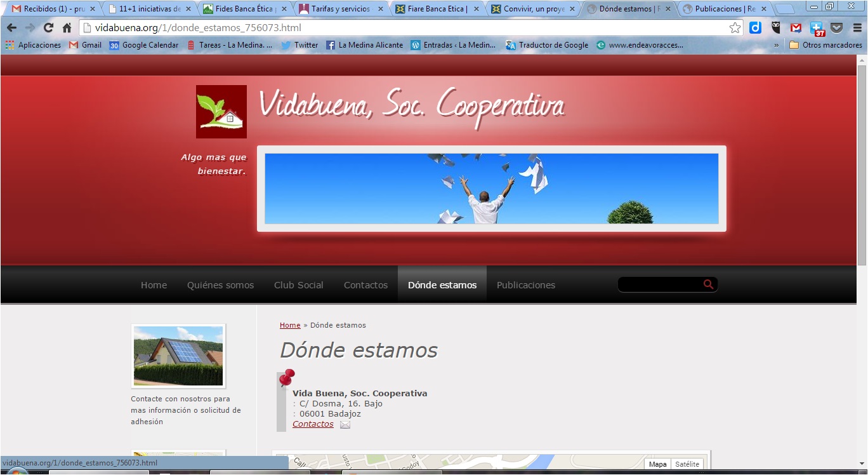Reload the page with refresh icon
The image size is (868, 475).
[x=48, y=28]
